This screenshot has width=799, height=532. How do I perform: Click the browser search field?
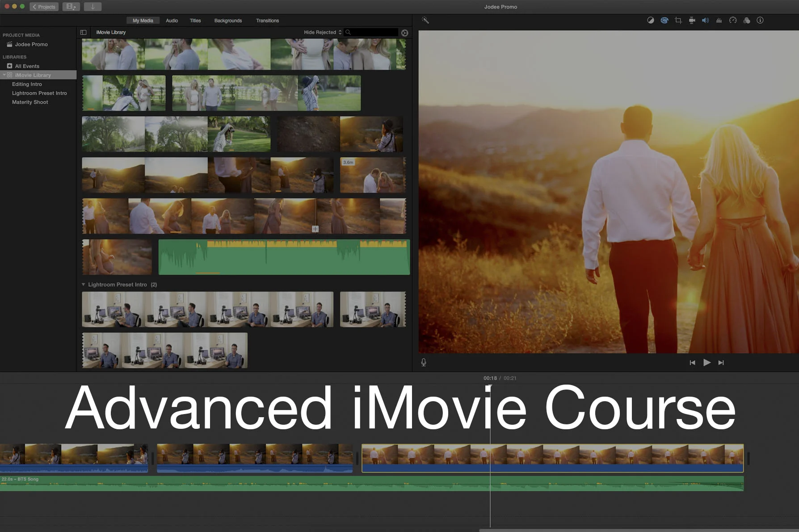pyautogui.click(x=371, y=32)
